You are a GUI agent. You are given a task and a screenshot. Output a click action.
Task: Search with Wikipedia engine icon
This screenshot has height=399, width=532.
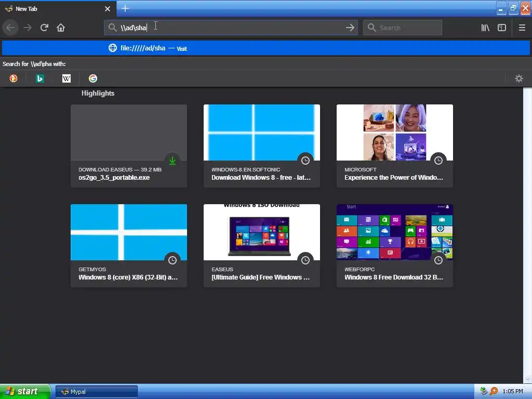point(66,78)
